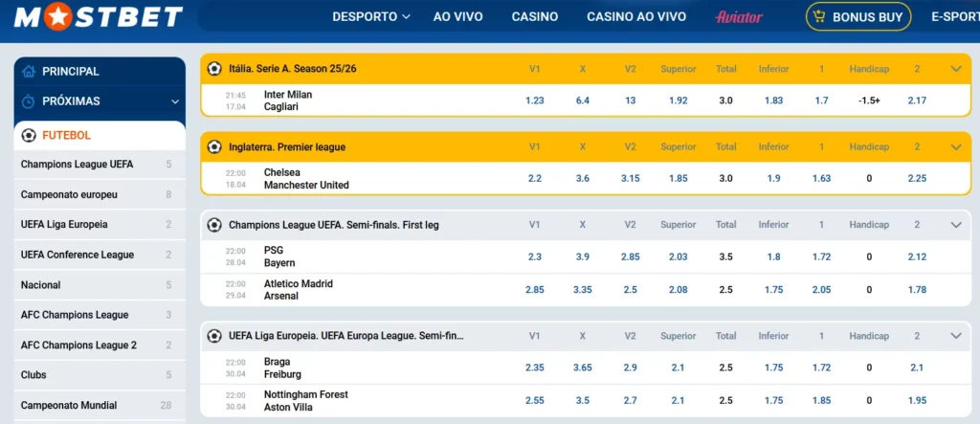Click the soccer ball icon beside Futebol
Screen dimensions: 980x424
(x=29, y=135)
